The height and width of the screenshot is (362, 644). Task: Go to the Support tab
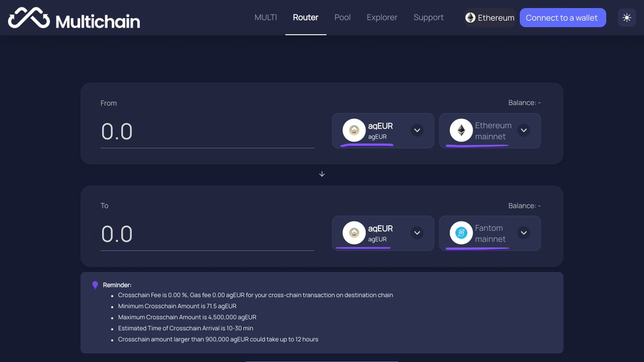click(x=428, y=18)
